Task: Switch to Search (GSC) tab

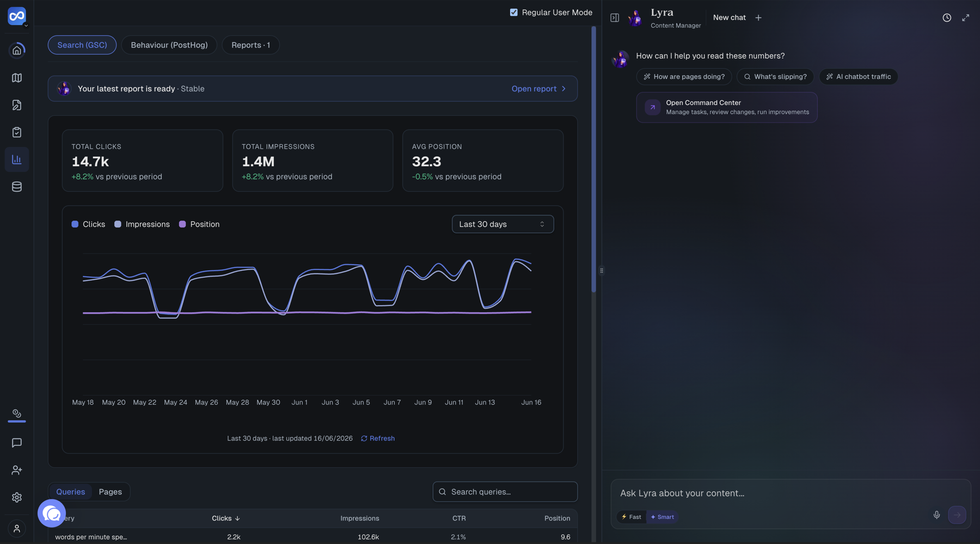Action: pyautogui.click(x=82, y=45)
